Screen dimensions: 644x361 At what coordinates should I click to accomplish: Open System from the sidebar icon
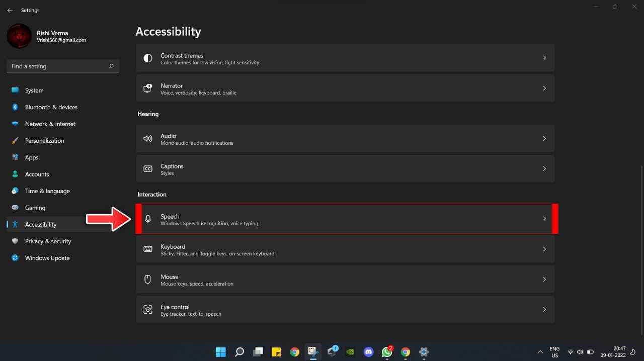pos(15,91)
